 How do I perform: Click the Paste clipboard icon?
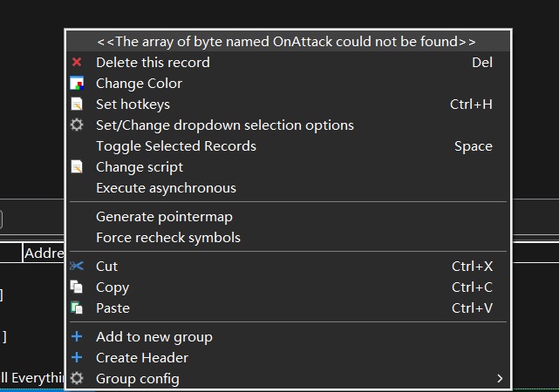click(77, 308)
